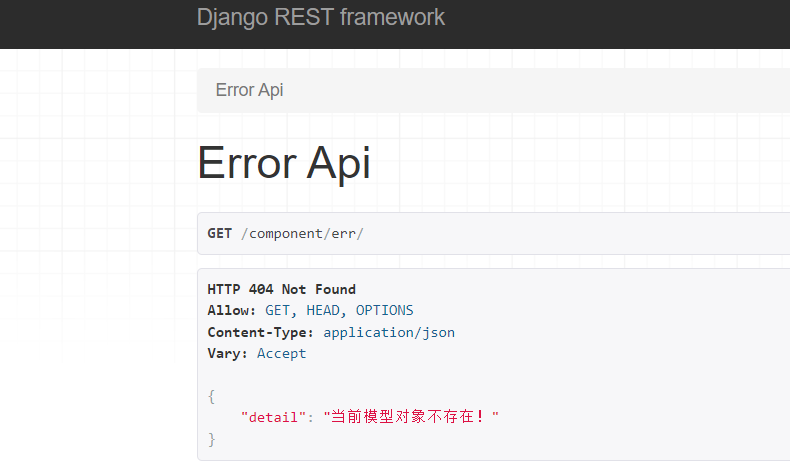Click the opening curly brace of JSON
Viewport: 790px width, 470px height.
coord(212,396)
